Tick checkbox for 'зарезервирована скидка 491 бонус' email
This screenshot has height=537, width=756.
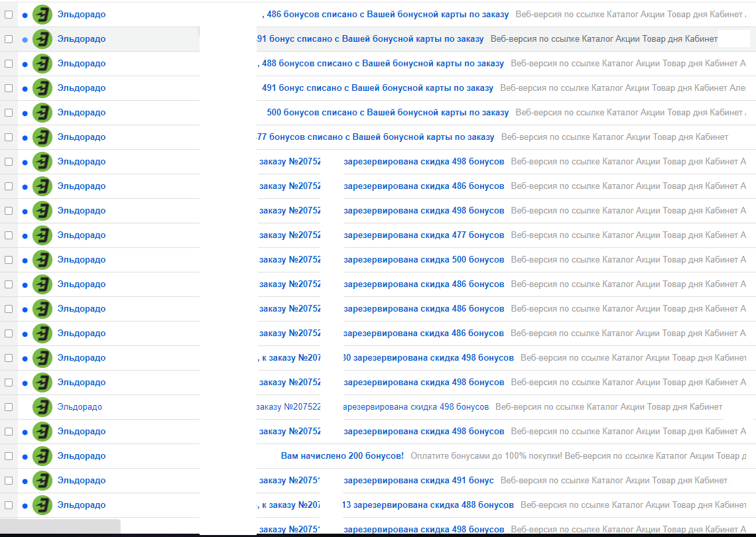tap(9, 481)
